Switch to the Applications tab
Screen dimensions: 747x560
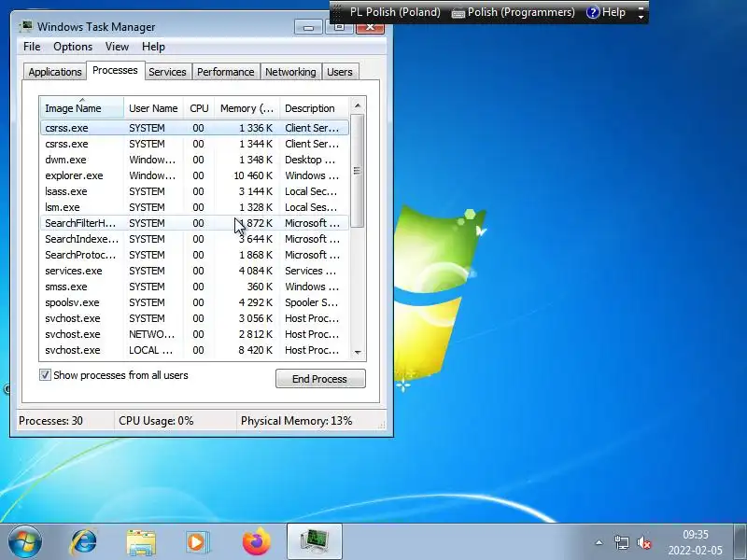[55, 72]
